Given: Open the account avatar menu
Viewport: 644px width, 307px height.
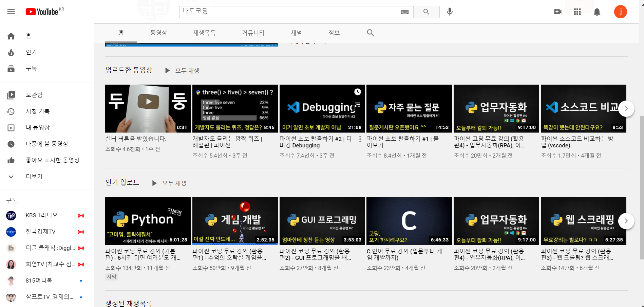Looking at the screenshot, I should coord(620,12).
